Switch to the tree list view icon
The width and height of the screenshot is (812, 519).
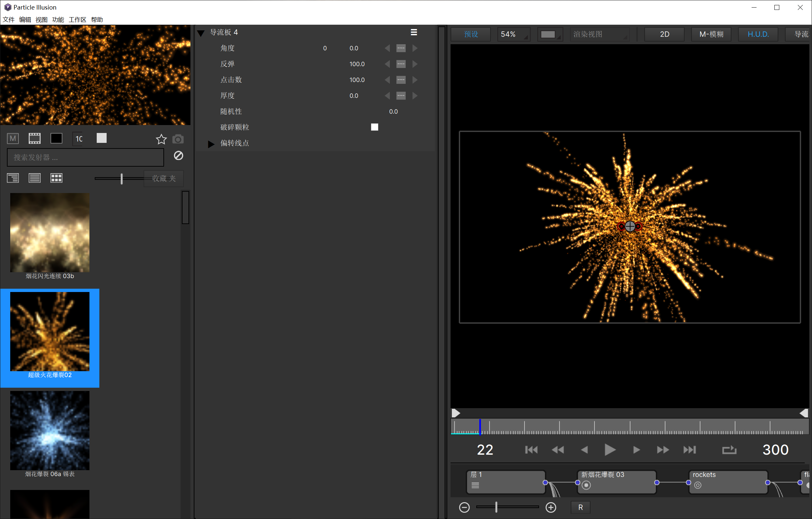pyautogui.click(x=13, y=178)
